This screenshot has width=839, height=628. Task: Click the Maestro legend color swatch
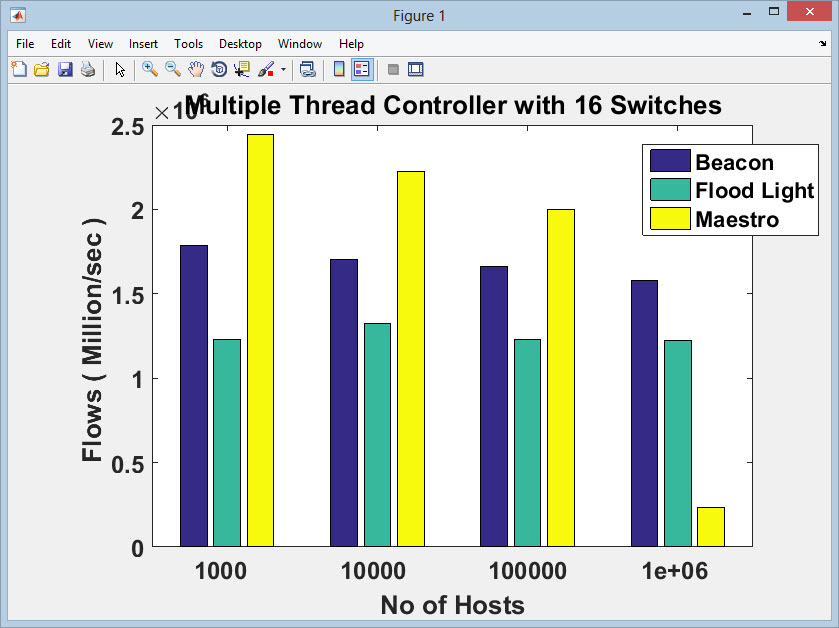click(670, 219)
